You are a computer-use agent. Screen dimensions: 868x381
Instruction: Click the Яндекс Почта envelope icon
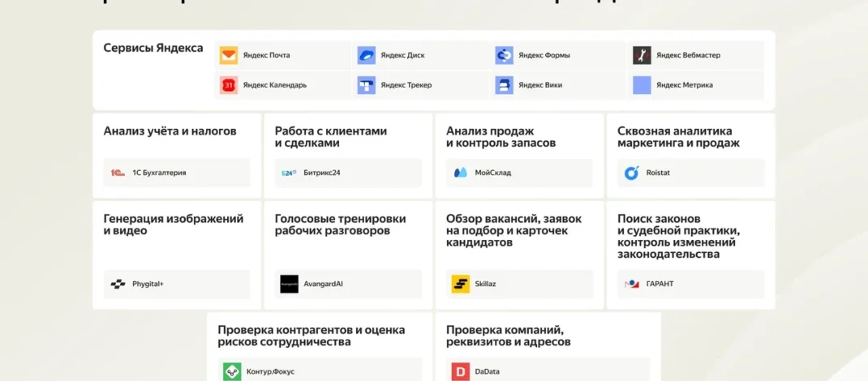click(x=229, y=55)
